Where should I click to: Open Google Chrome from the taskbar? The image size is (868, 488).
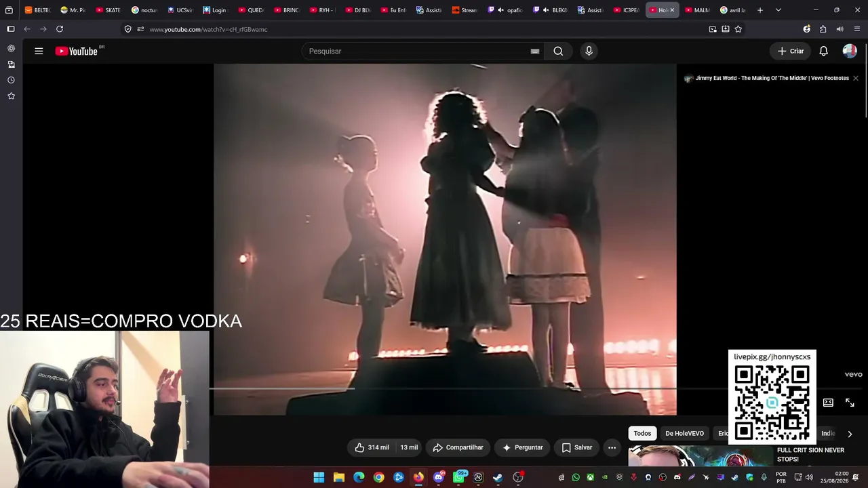pyautogui.click(x=378, y=477)
